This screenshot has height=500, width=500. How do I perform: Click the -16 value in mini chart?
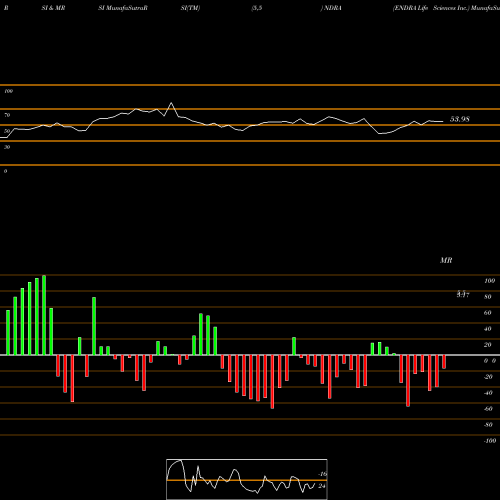(322, 474)
